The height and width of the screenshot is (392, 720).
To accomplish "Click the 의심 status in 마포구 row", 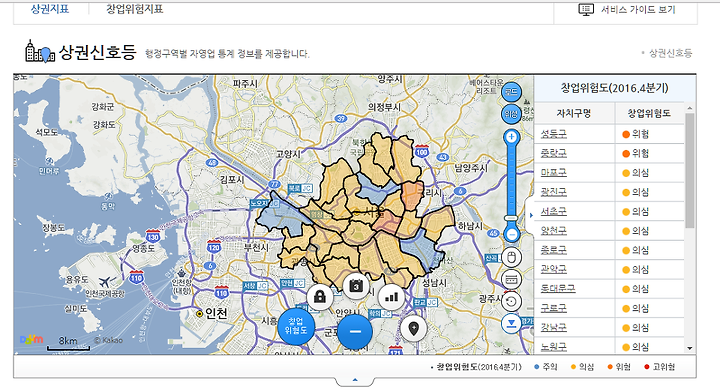I will (636, 173).
